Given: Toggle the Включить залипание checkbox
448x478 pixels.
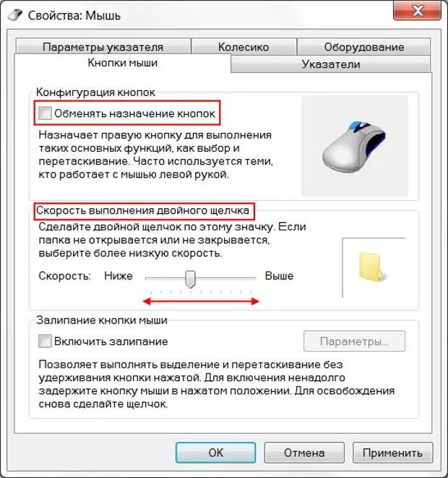Looking at the screenshot, I should (x=45, y=341).
